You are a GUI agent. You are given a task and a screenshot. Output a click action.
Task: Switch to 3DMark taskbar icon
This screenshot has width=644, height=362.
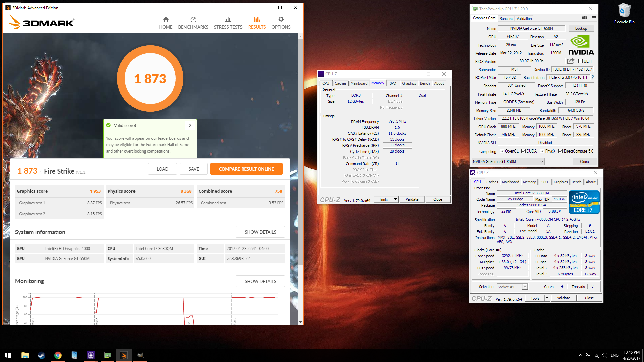(x=124, y=355)
